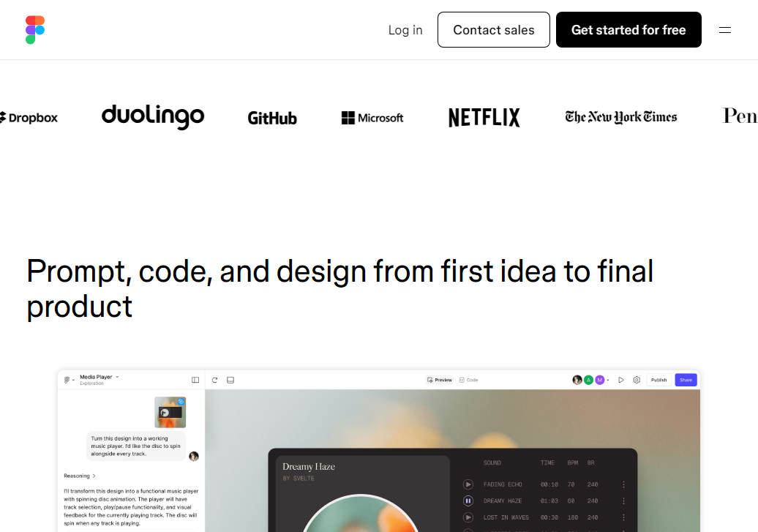Open the settings gear icon

pos(637,380)
